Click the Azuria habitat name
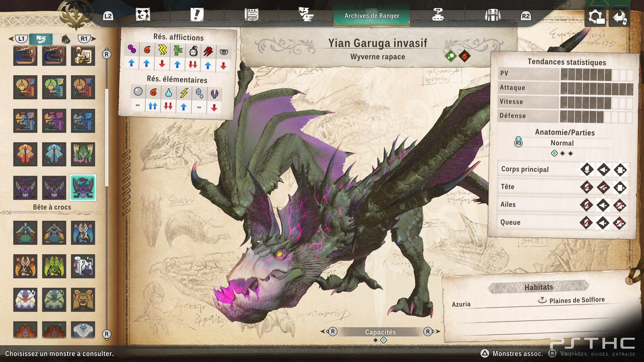The height and width of the screenshot is (362, 644). tap(461, 304)
